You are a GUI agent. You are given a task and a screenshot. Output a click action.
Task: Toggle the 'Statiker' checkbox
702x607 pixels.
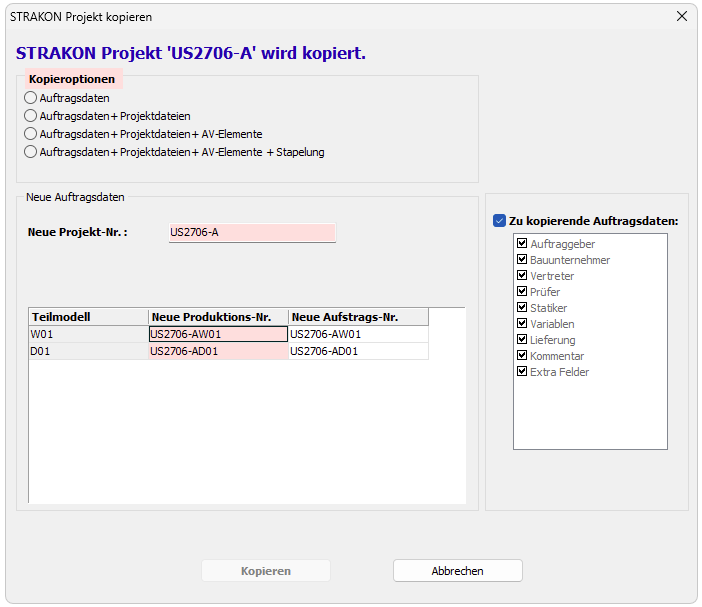point(522,308)
